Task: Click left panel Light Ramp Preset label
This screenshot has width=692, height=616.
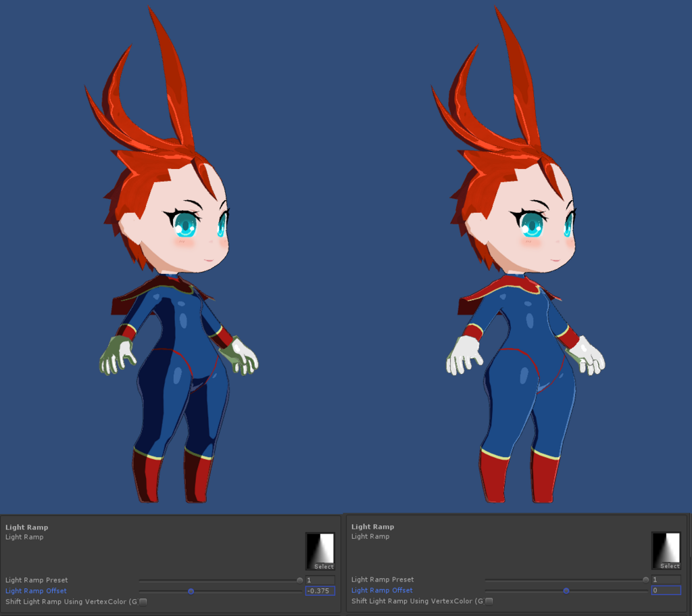Action: [x=36, y=580]
